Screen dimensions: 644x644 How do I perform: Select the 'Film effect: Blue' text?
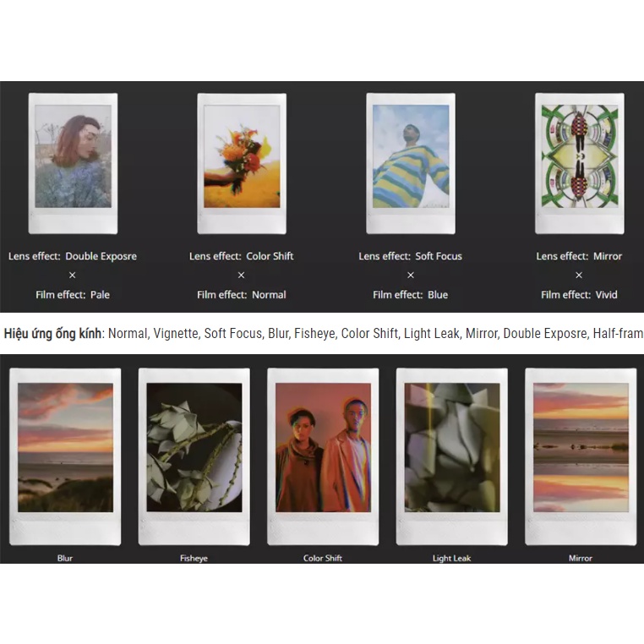(411, 295)
